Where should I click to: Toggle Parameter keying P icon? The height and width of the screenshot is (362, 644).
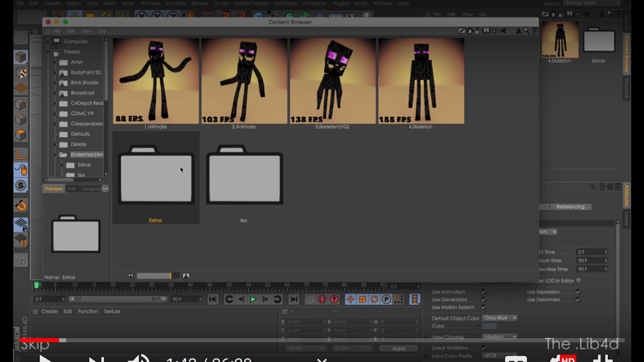(x=386, y=299)
